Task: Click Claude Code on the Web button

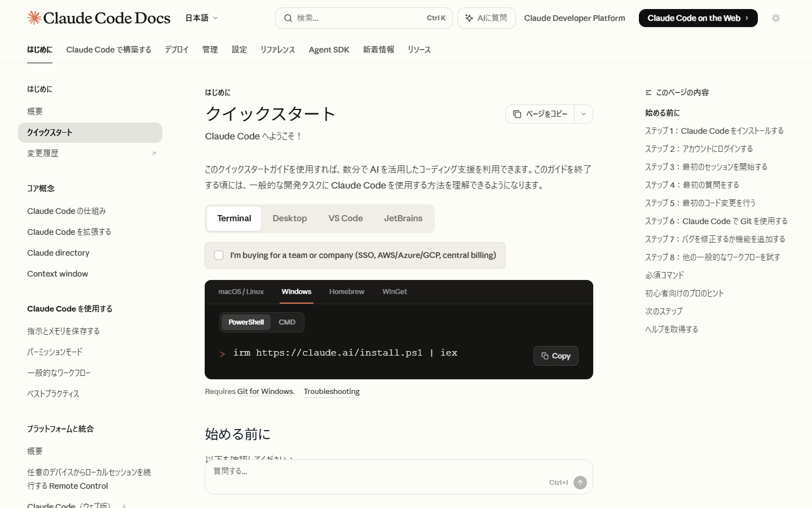Action: point(698,18)
